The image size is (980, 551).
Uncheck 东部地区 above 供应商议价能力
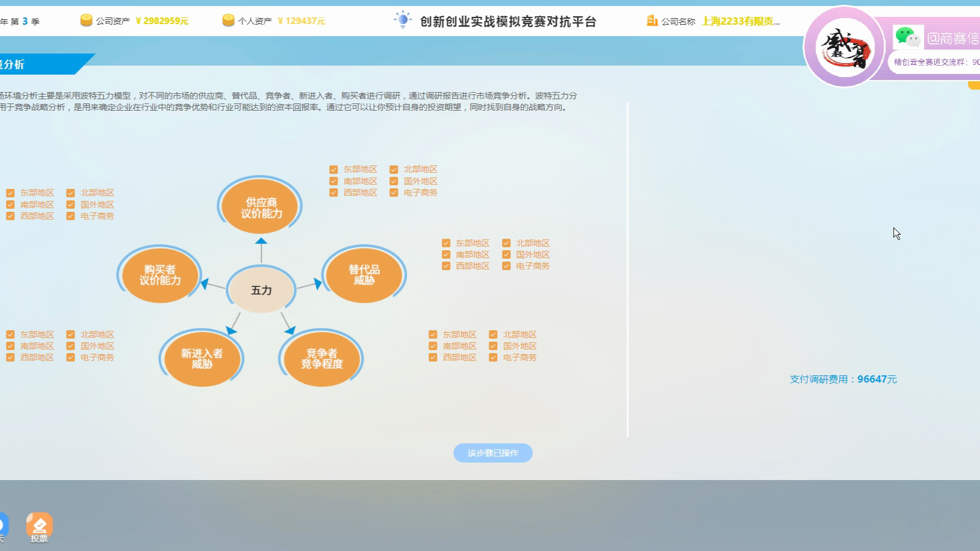(x=333, y=169)
